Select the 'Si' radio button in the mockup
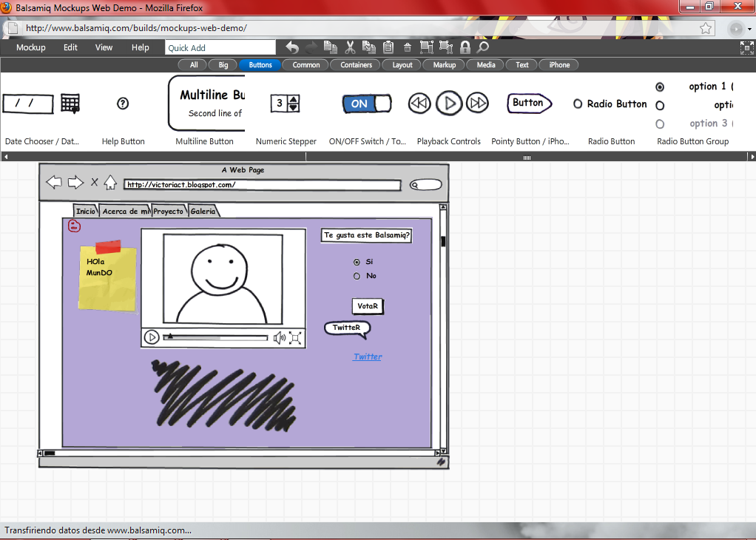The width and height of the screenshot is (756, 540). (x=356, y=261)
